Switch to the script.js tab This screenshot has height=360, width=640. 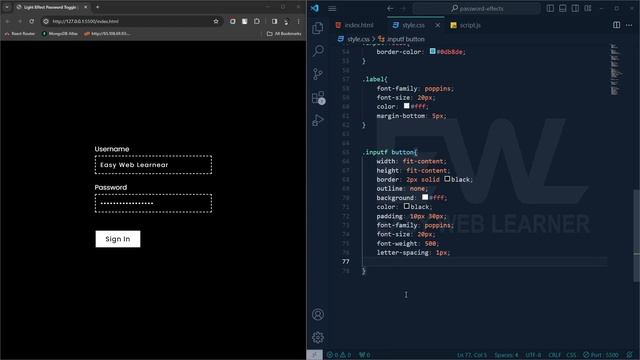[466, 25]
